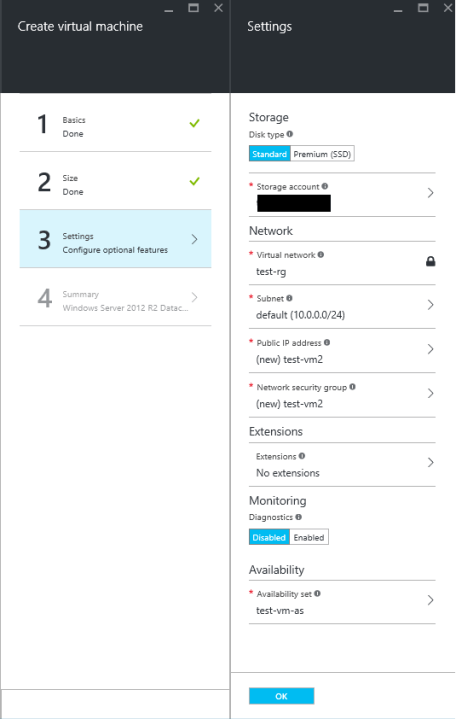The image size is (456, 719).
Task: Click chevron on step 4 Summary
Action: [x=195, y=297]
